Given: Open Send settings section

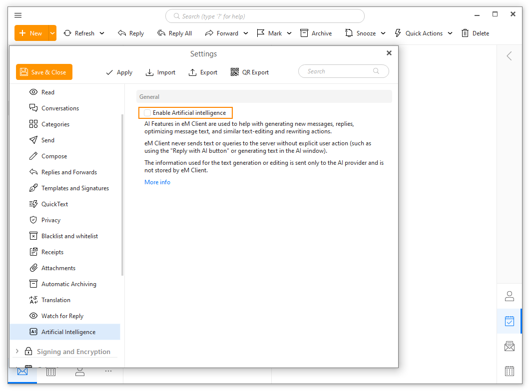Looking at the screenshot, I should [x=65, y=140].
